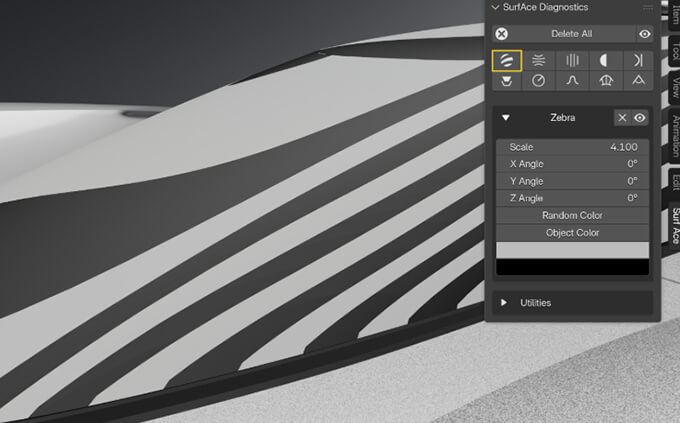Screen dimensions: 680x423
Task: Switch to the Tool sidebar tab
Action: click(674, 50)
